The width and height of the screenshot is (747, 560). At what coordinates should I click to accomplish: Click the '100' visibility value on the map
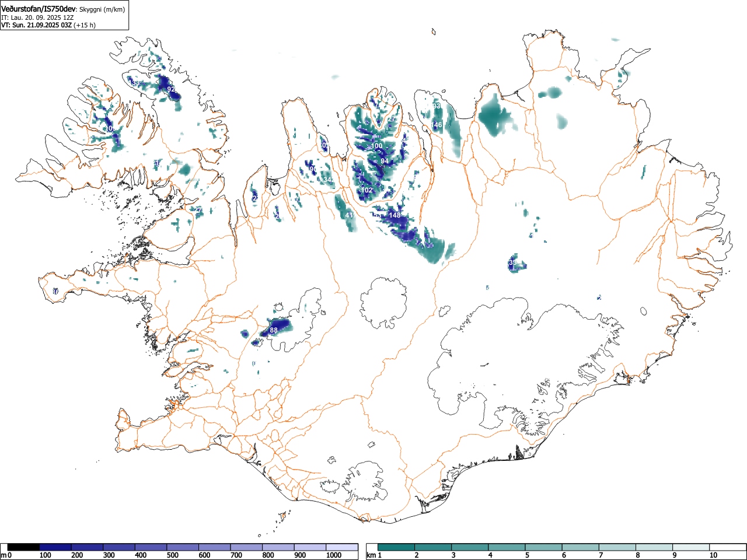(377, 146)
